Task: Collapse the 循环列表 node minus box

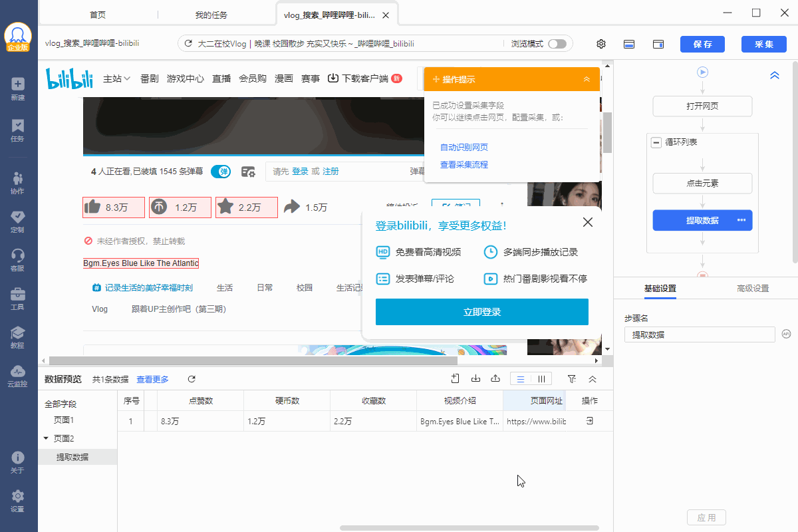Action: (656, 142)
